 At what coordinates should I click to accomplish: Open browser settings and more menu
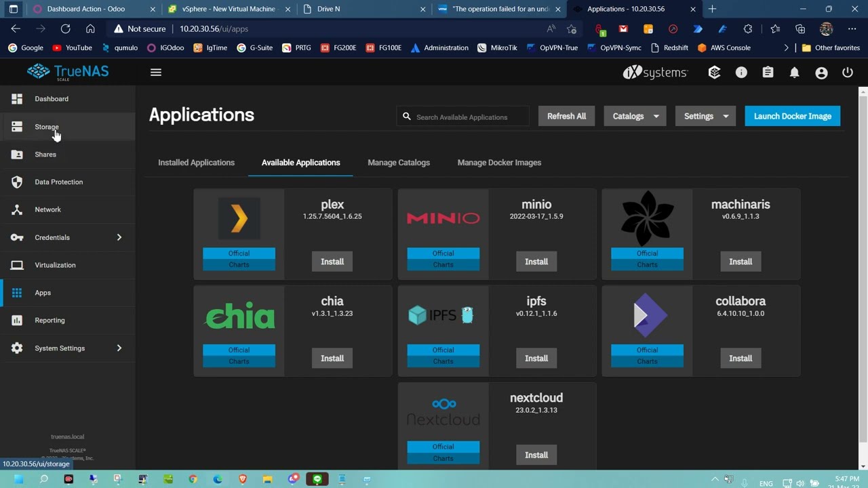tap(852, 28)
